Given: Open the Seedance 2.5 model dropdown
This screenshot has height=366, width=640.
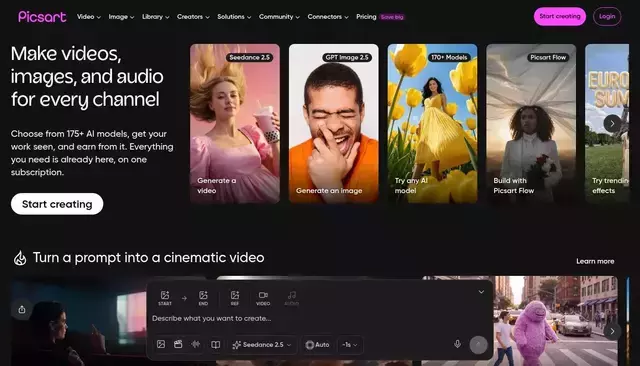Looking at the screenshot, I should point(262,345).
